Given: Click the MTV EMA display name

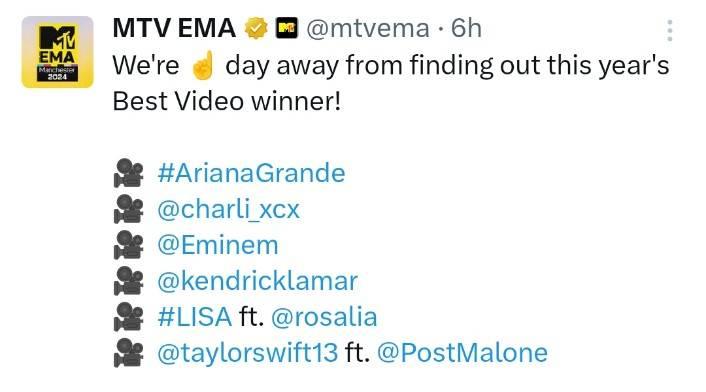Looking at the screenshot, I should (174, 28).
